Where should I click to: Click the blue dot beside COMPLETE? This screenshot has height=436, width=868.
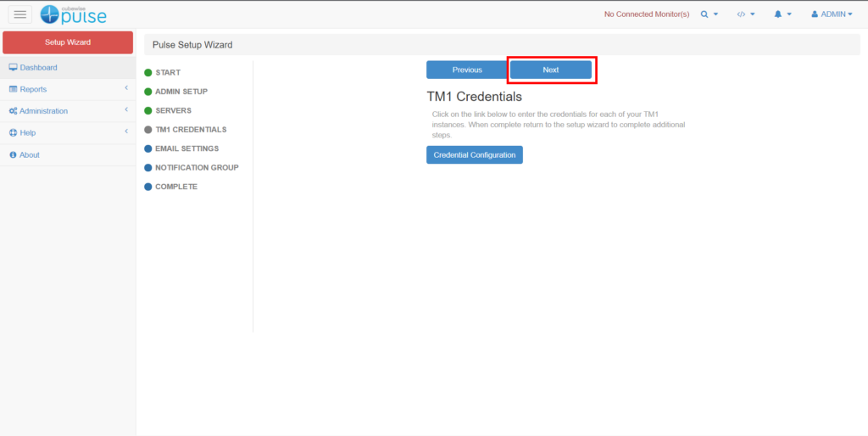(x=147, y=187)
